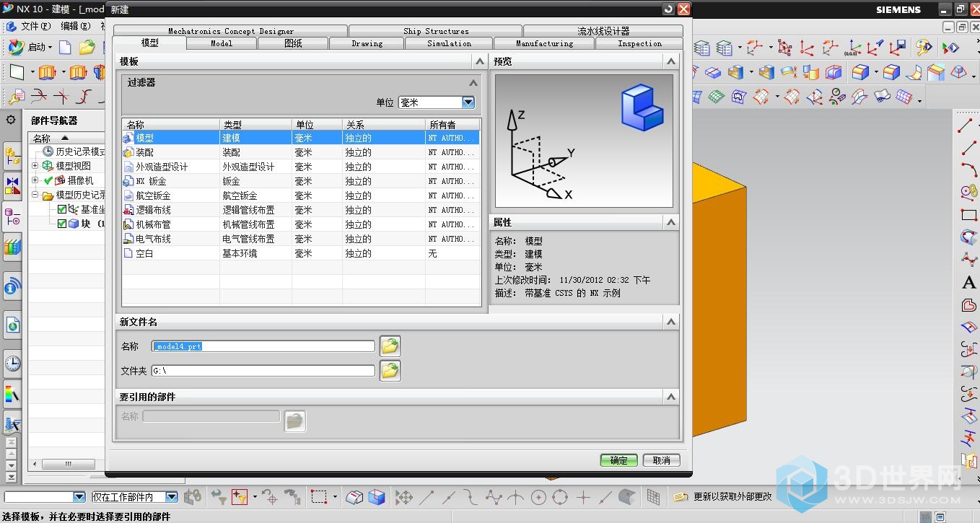
Task: Collapse the 预览 preview section
Action: pos(671,62)
